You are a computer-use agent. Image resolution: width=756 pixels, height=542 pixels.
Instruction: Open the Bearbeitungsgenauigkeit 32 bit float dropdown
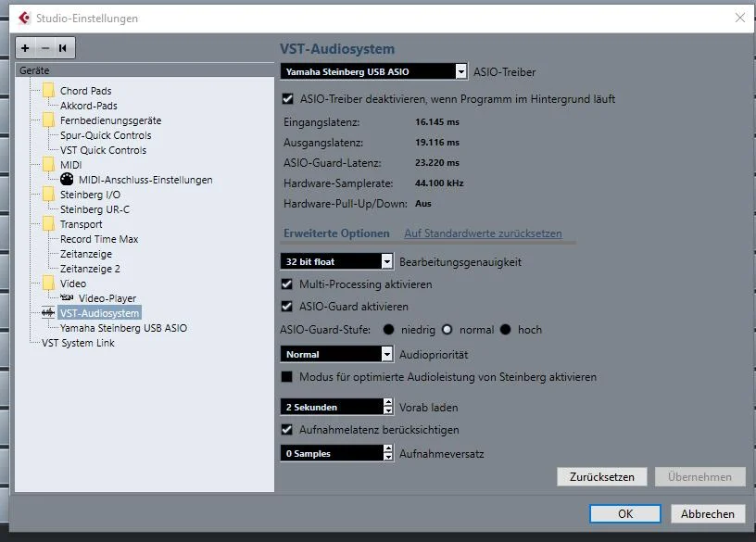pyautogui.click(x=386, y=262)
